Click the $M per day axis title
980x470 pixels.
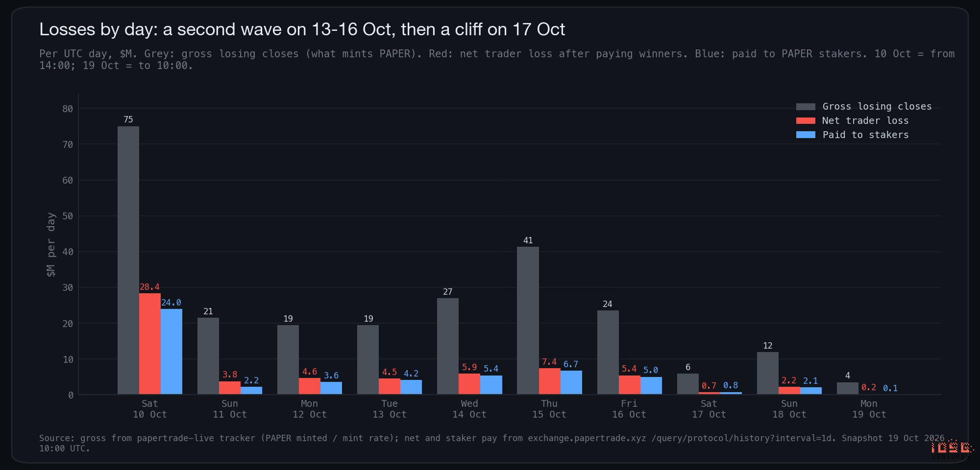[x=51, y=244]
